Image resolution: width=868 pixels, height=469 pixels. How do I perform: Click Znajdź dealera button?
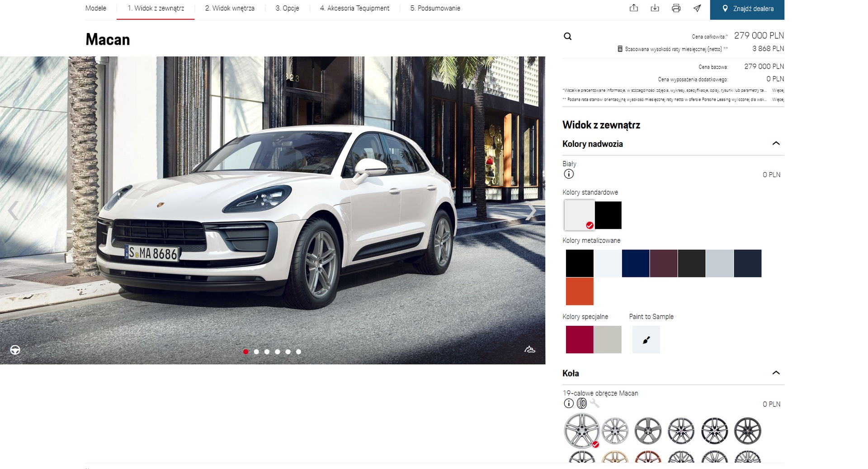click(x=747, y=9)
